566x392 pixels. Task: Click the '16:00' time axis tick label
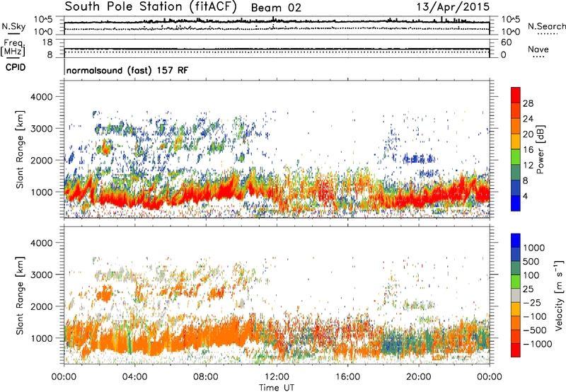[347, 377]
